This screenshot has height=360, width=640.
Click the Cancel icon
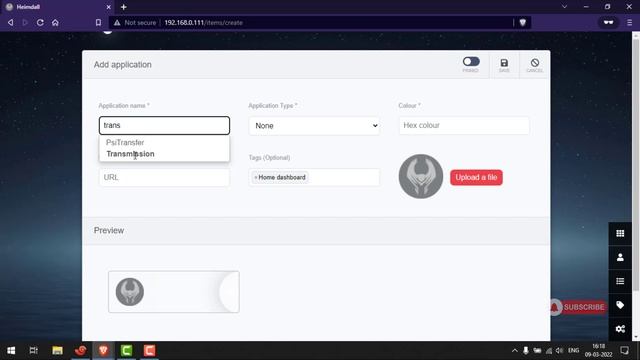535,63
